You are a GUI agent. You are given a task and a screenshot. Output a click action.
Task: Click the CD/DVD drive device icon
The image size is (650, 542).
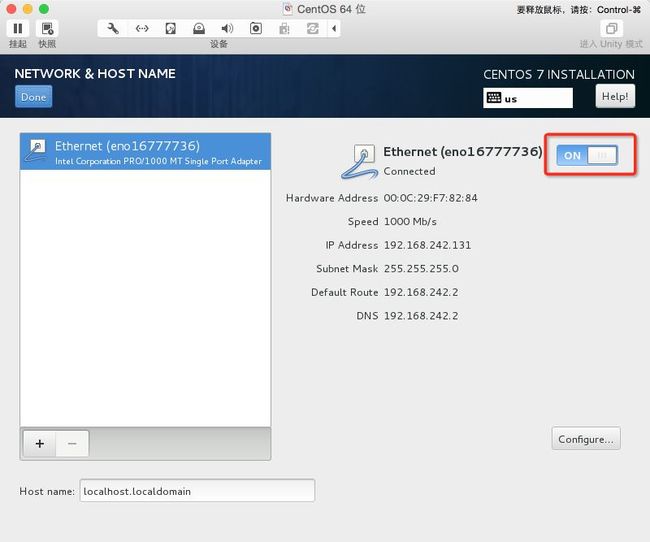(199, 29)
